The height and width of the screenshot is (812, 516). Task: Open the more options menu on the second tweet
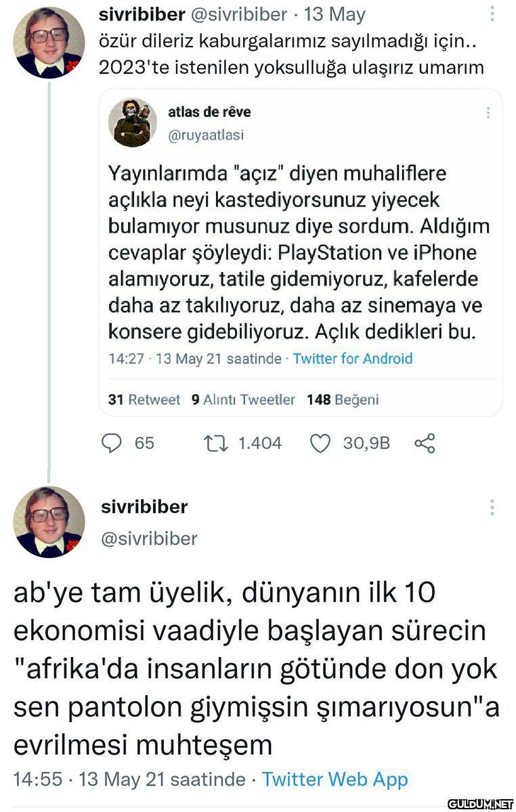(x=492, y=507)
